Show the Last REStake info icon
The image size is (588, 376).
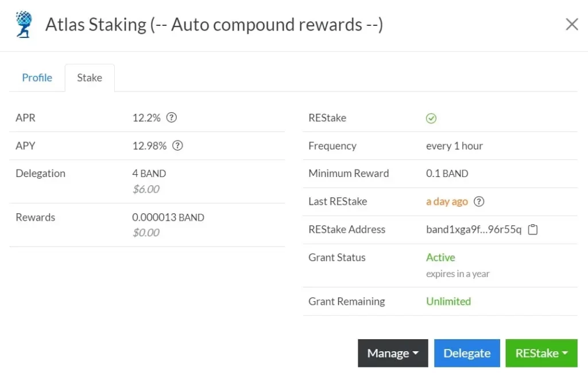[x=479, y=202]
